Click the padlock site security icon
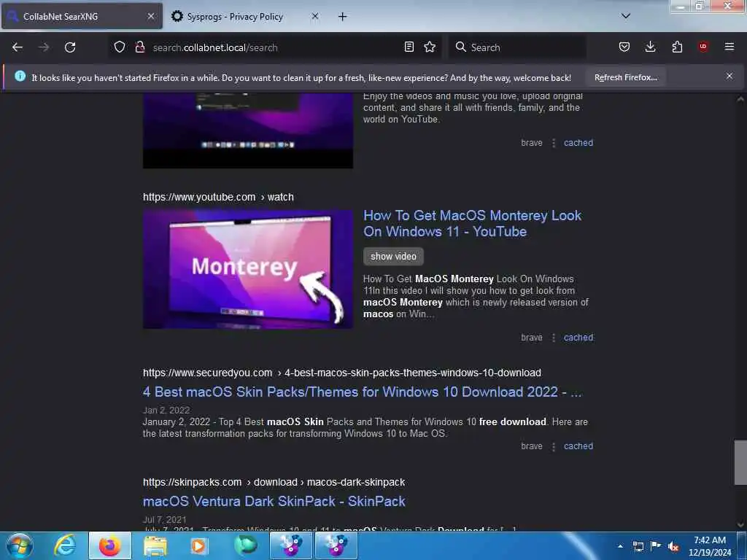 point(139,47)
